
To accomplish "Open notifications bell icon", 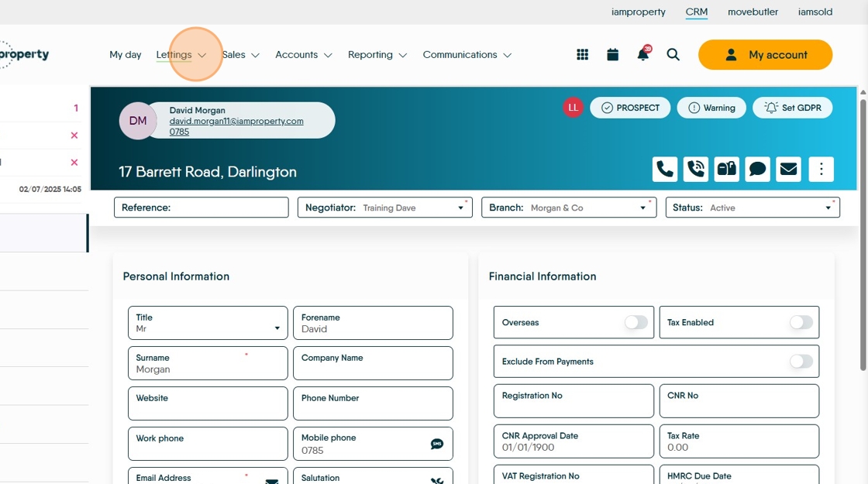I will pyautogui.click(x=643, y=53).
